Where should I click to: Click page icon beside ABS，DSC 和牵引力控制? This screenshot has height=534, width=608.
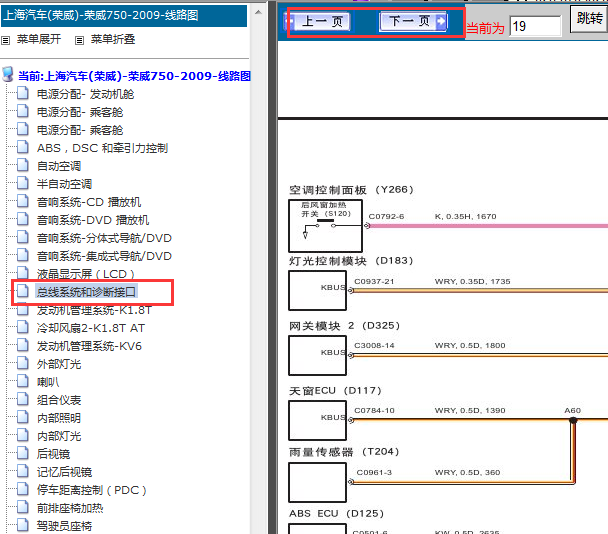[x=23, y=147]
